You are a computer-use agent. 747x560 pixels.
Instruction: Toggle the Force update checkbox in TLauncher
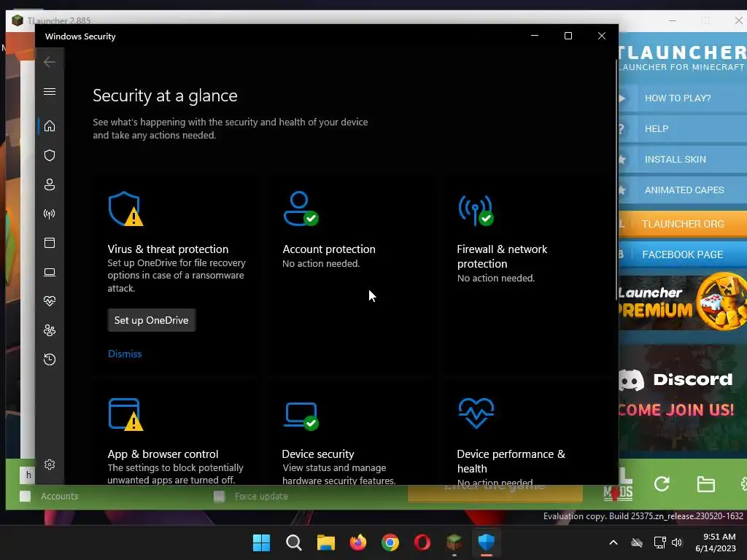pos(219,497)
